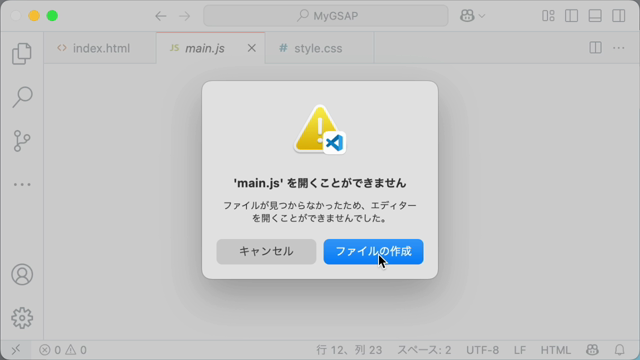Show additional views ellipsis in activity bar
The width and height of the screenshot is (640, 360).
point(22,184)
